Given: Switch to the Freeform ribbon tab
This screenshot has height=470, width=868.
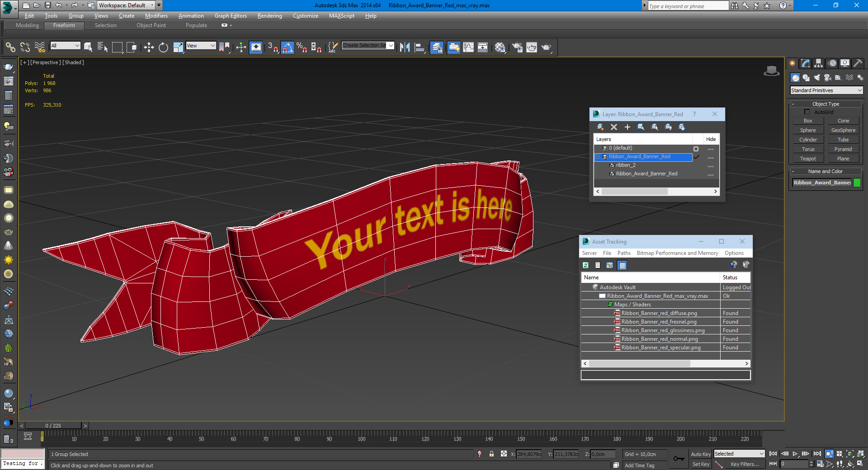Looking at the screenshot, I should [64, 25].
